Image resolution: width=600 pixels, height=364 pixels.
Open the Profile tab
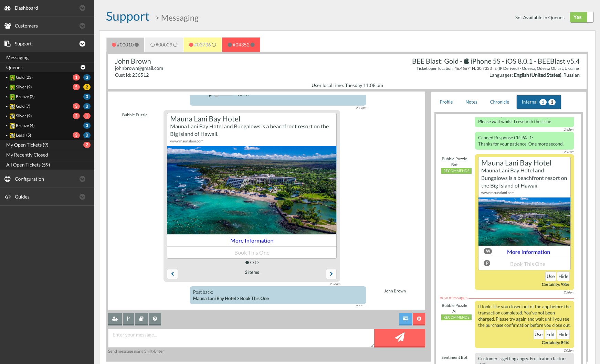tap(446, 102)
